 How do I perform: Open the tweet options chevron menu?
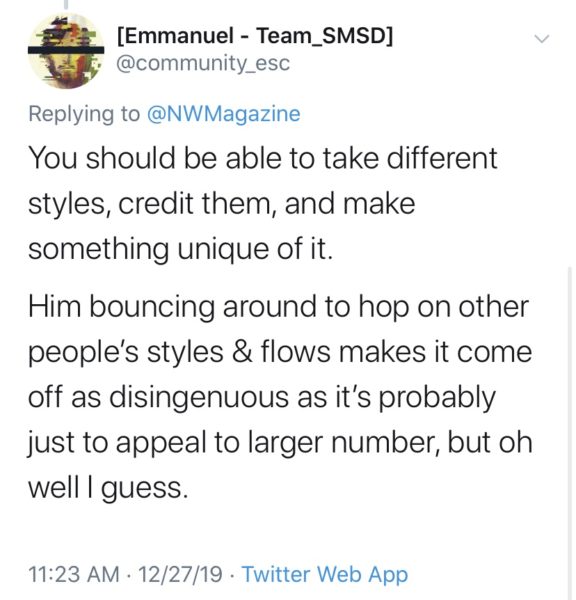(542, 39)
